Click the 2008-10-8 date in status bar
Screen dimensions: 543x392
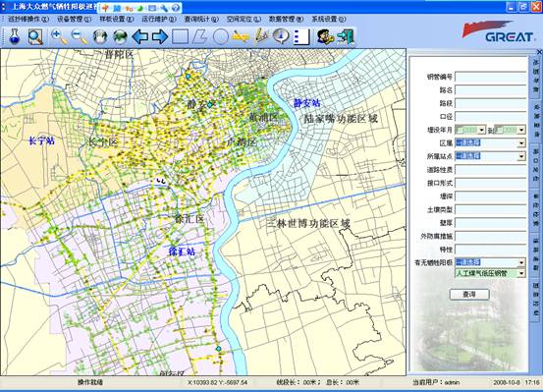click(507, 382)
